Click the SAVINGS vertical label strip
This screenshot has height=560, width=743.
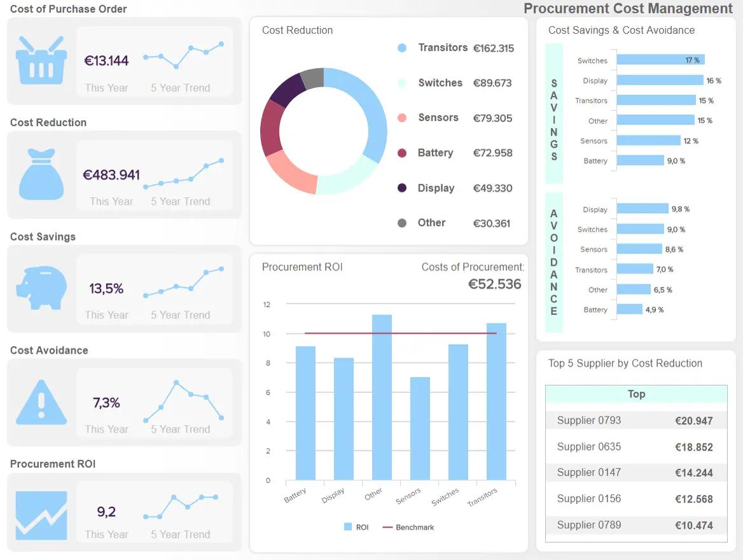553,113
